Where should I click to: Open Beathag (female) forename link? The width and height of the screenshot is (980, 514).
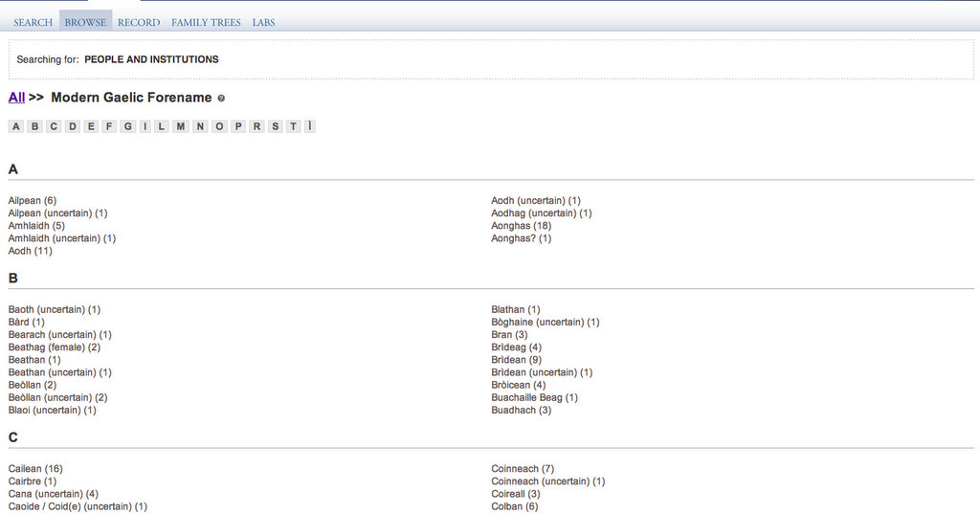click(54, 347)
